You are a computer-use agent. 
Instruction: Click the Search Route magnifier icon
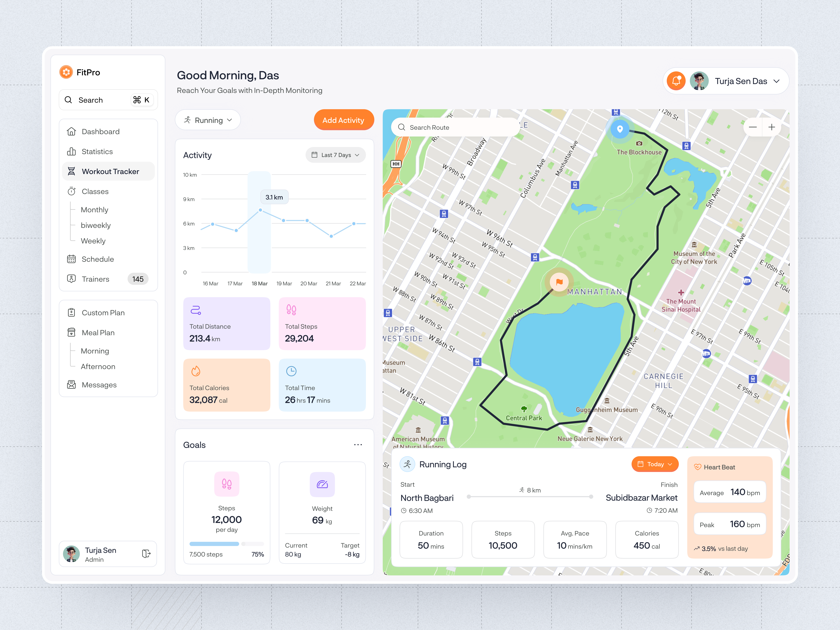pyautogui.click(x=401, y=127)
